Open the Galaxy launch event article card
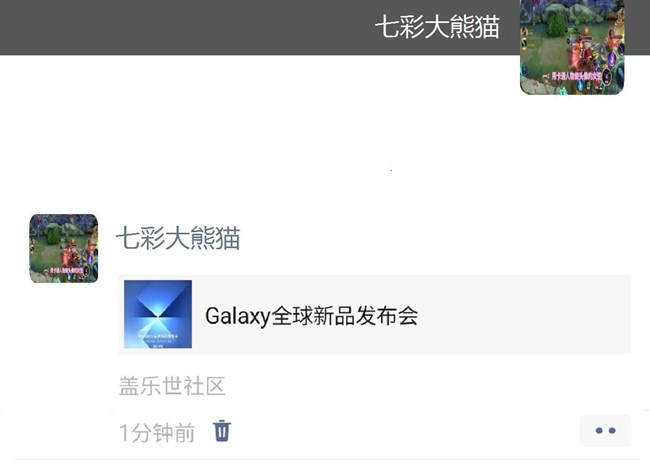 (375, 314)
